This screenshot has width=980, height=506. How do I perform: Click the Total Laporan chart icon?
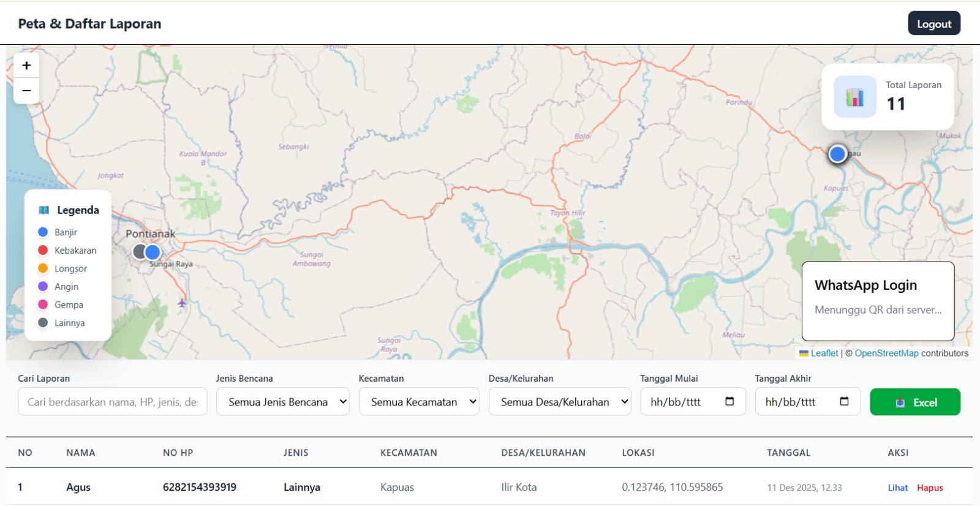[854, 97]
